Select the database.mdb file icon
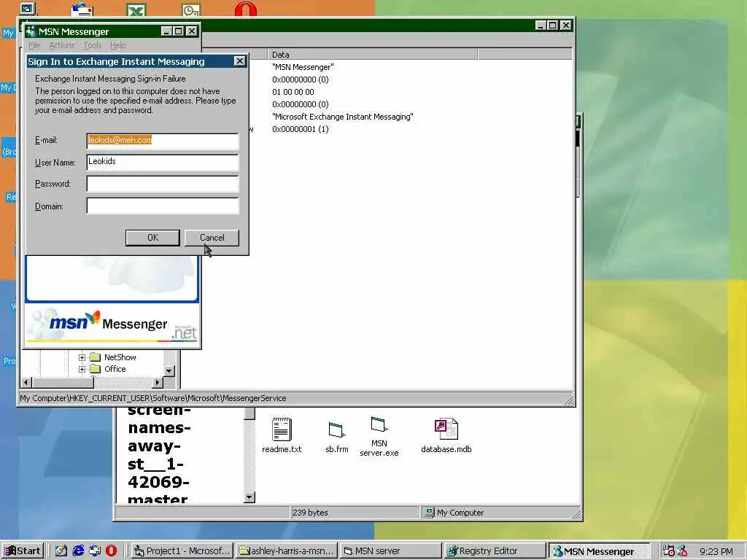Screen dimensions: 747x560 tap(446, 435)
